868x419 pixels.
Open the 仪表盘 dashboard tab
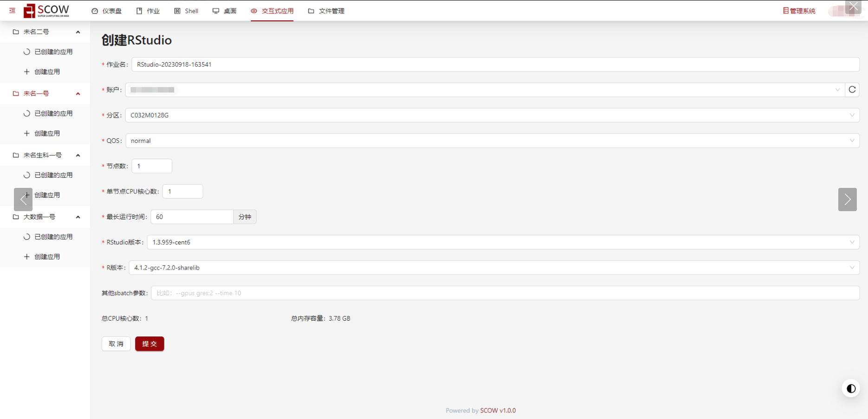pos(107,11)
